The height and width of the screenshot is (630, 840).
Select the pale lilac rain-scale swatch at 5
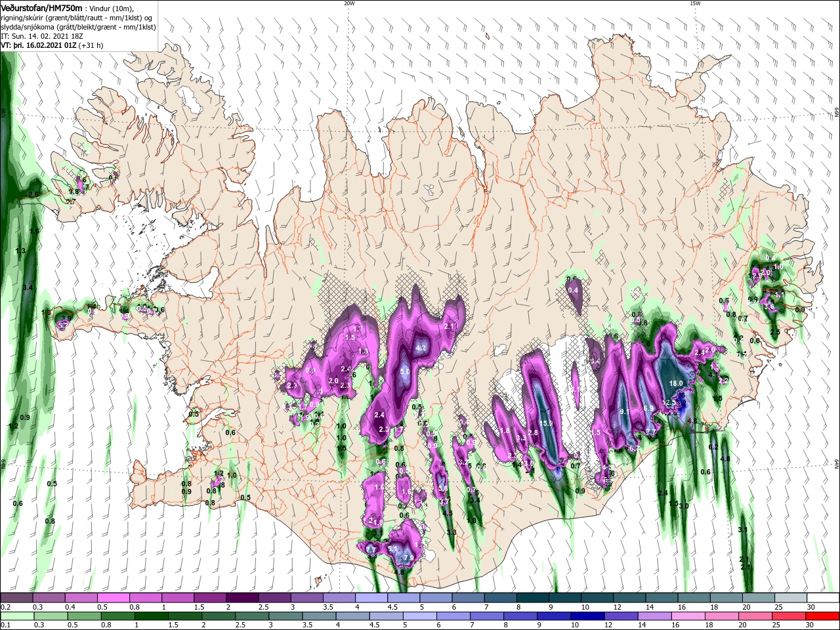[419, 616]
